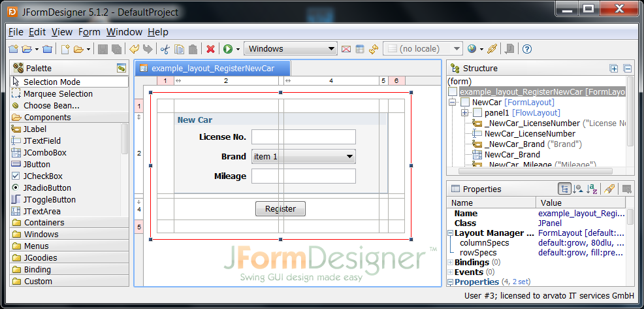Click the New Project toolbar icon
The height and width of the screenshot is (309, 644).
coord(14,49)
